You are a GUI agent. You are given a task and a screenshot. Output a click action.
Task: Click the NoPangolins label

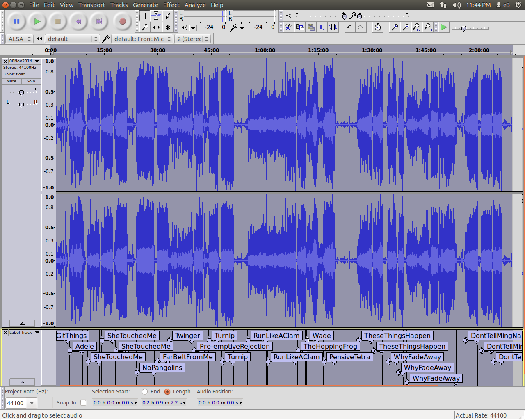tap(162, 367)
